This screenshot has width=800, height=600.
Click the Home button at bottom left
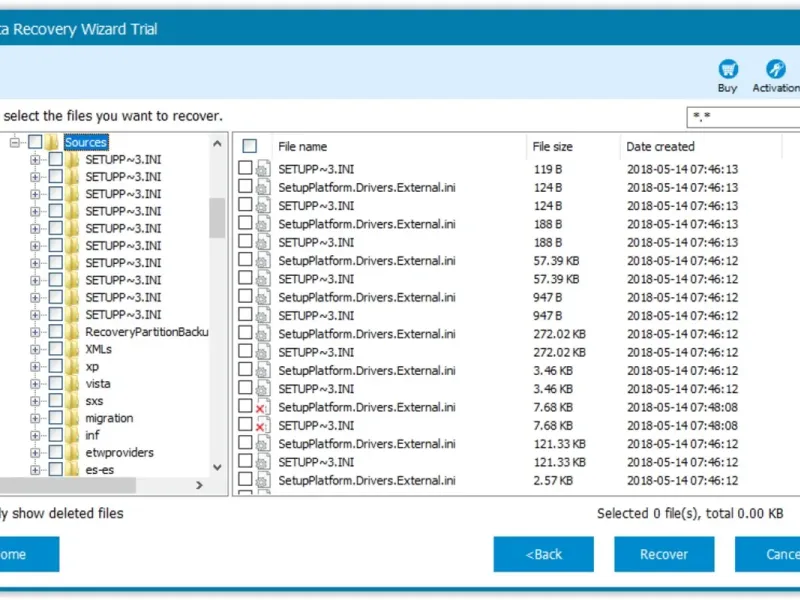(29, 554)
